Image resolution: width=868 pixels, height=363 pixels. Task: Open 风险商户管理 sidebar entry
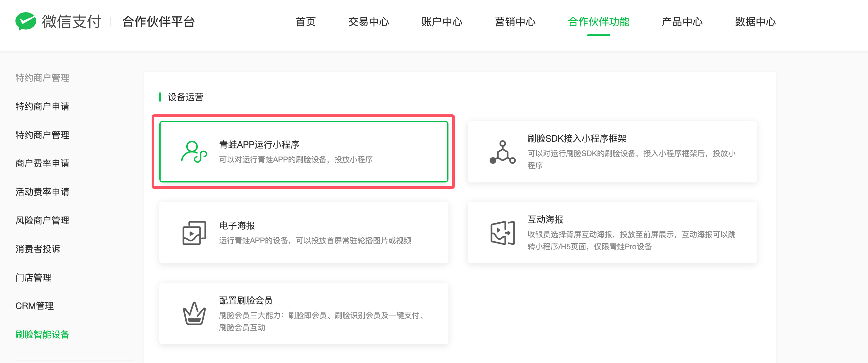(42, 221)
